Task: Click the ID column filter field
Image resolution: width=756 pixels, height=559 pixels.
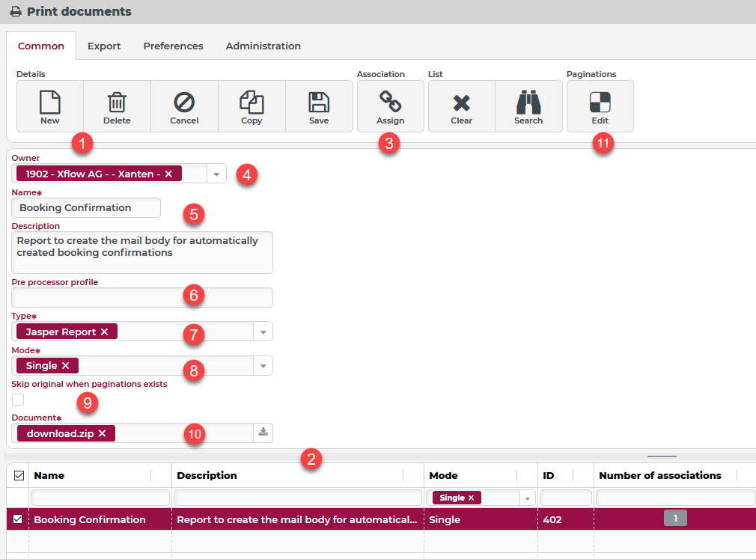Action: tap(566, 498)
